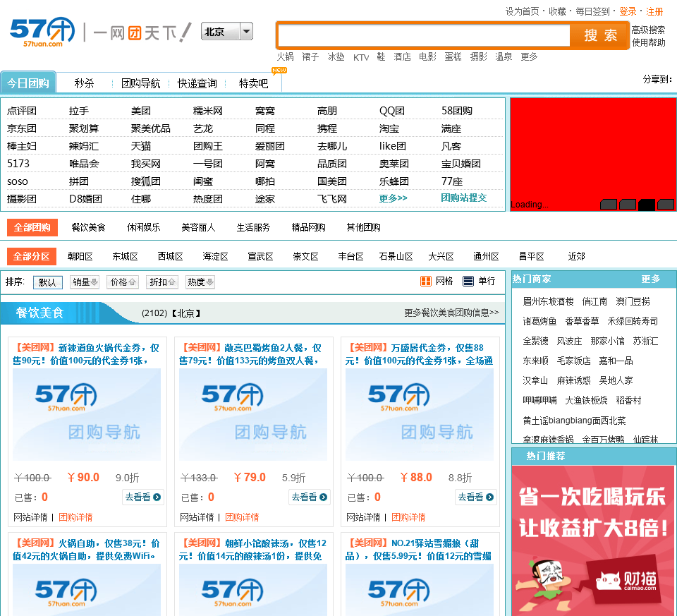Click the 财猫 promotional banner
This screenshot has height=616, width=677.
pyautogui.click(x=594, y=540)
